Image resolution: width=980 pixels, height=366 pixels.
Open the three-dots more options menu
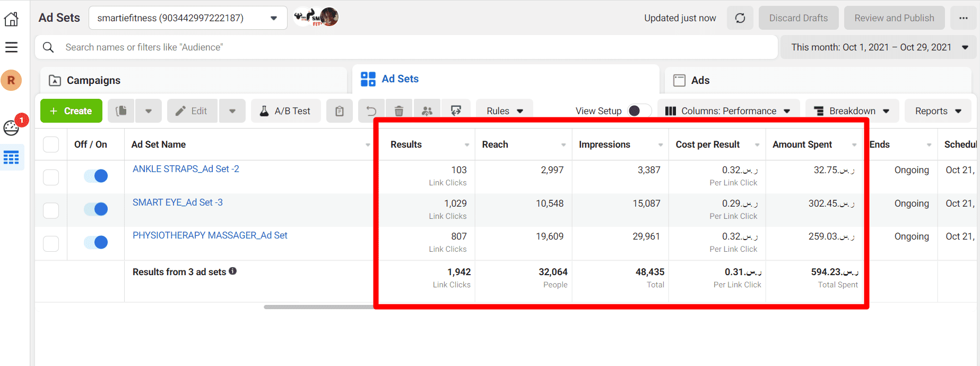tap(963, 18)
